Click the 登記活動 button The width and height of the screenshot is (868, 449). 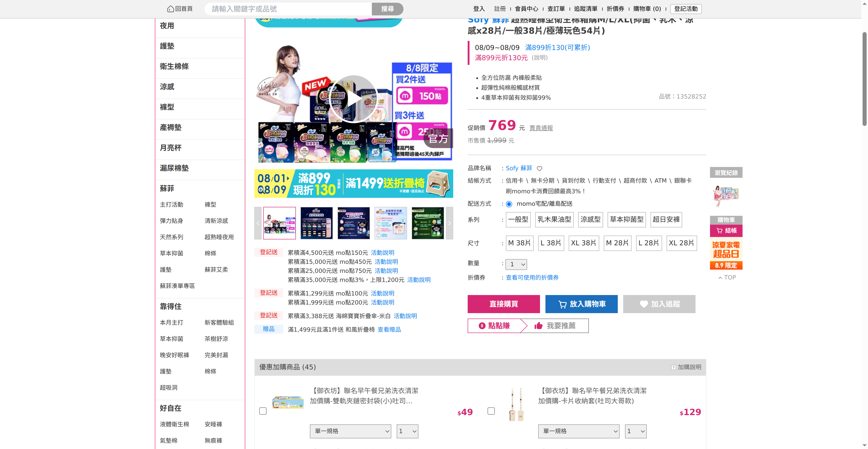(x=686, y=9)
